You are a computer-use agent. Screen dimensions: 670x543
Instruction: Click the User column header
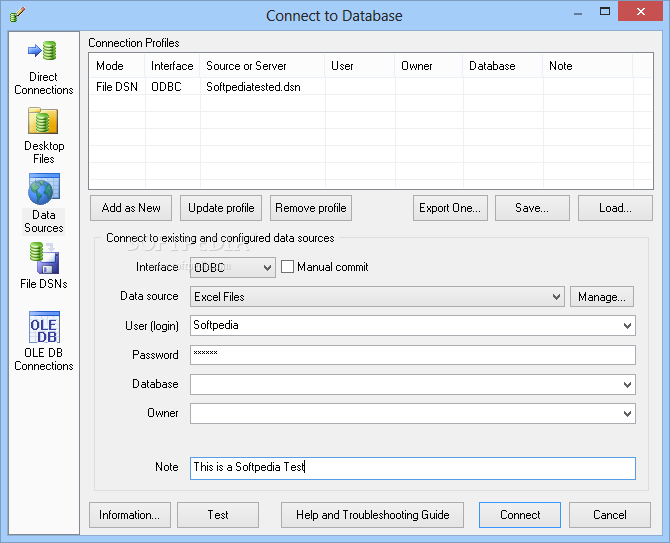[x=360, y=66]
